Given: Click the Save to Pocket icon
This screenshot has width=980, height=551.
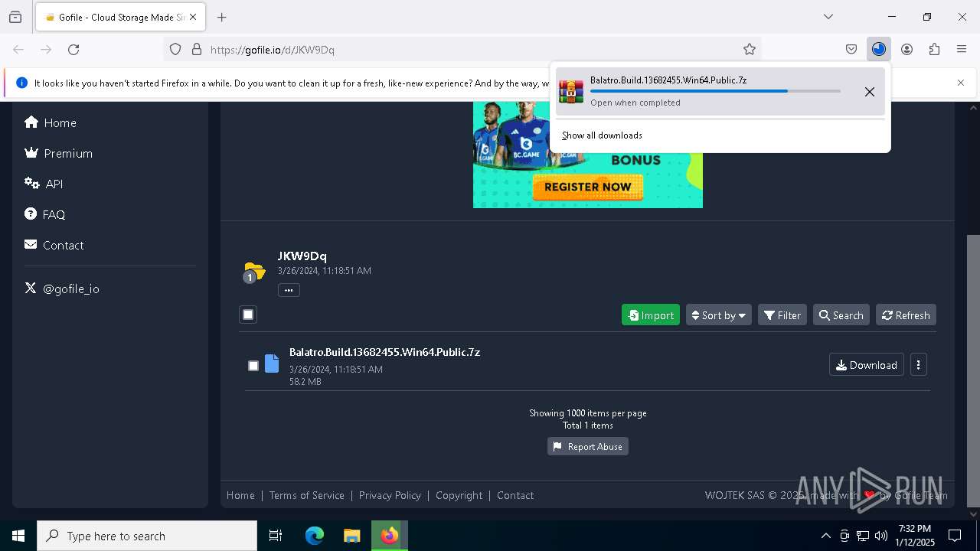Looking at the screenshot, I should click(851, 49).
